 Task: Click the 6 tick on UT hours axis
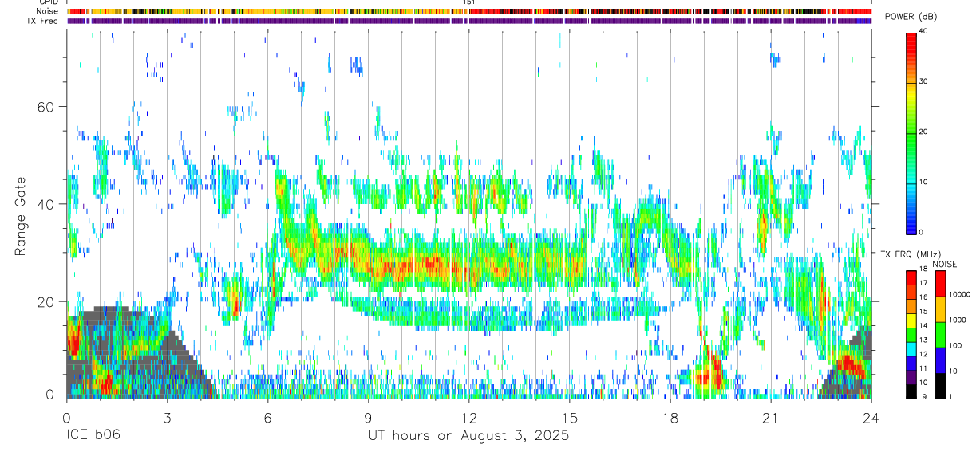tap(267, 417)
